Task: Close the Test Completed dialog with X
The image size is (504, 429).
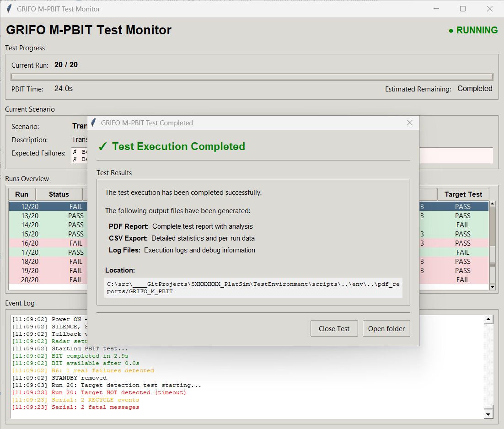Action: click(x=409, y=123)
